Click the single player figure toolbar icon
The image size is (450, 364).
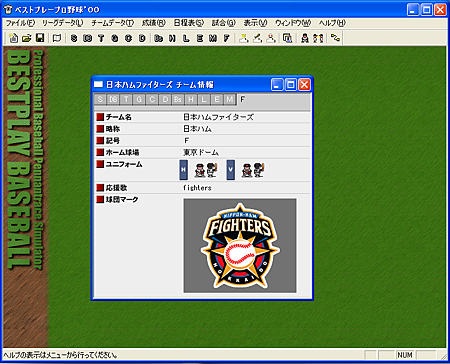coord(304,38)
